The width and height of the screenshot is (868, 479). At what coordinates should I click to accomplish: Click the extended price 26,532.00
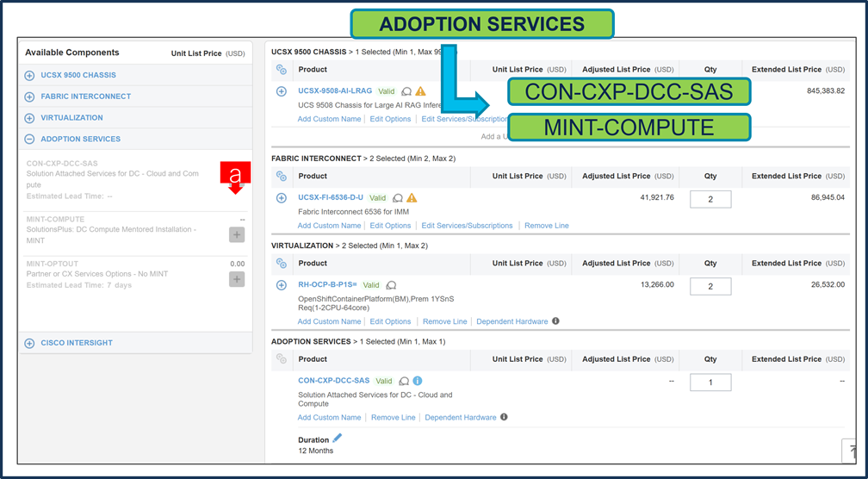coord(828,284)
